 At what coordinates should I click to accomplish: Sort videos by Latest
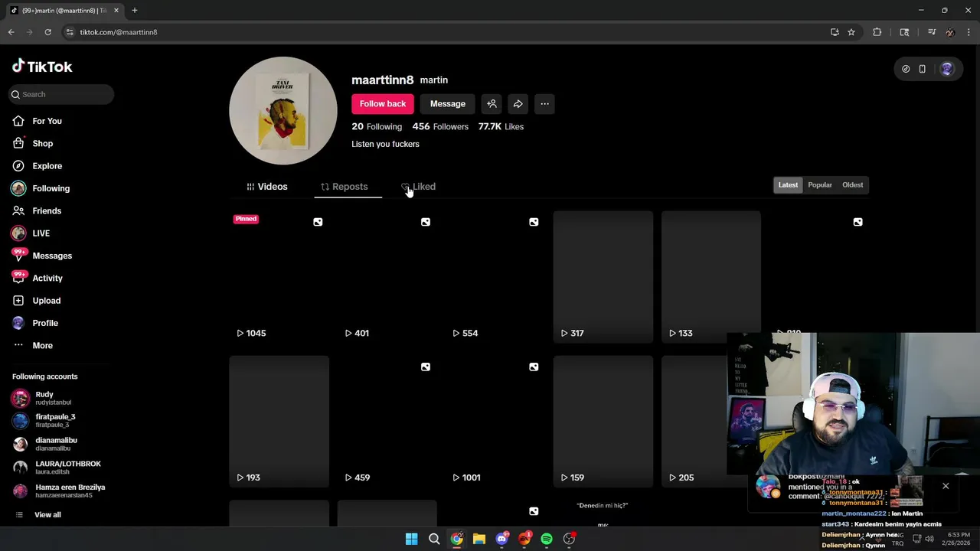[788, 184]
